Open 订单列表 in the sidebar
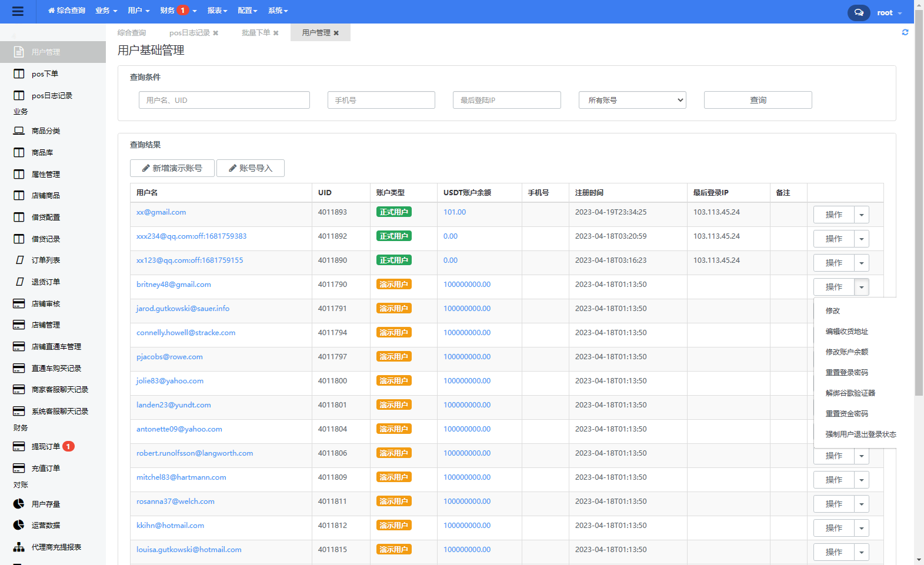 [53, 260]
